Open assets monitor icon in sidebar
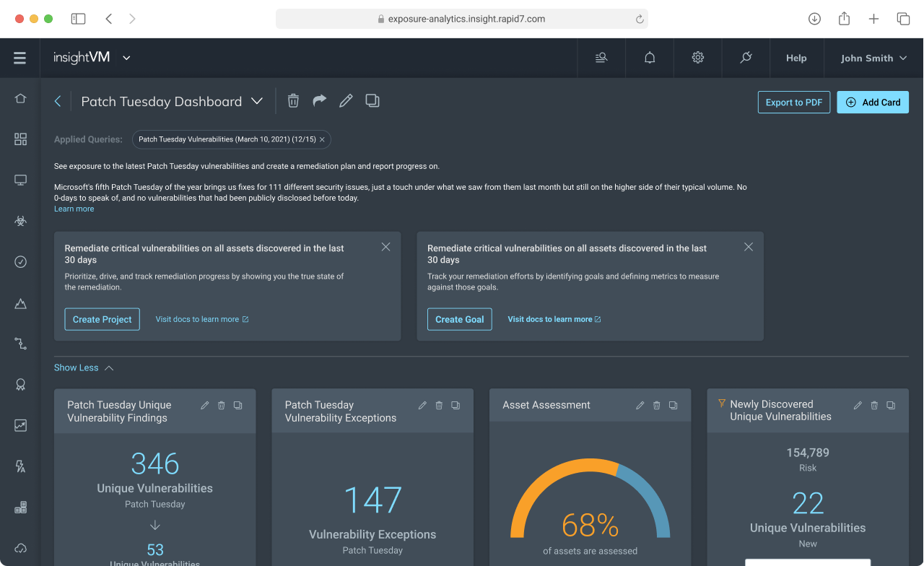The width and height of the screenshot is (924, 566). pyautogui.click(x=20, y=180)
